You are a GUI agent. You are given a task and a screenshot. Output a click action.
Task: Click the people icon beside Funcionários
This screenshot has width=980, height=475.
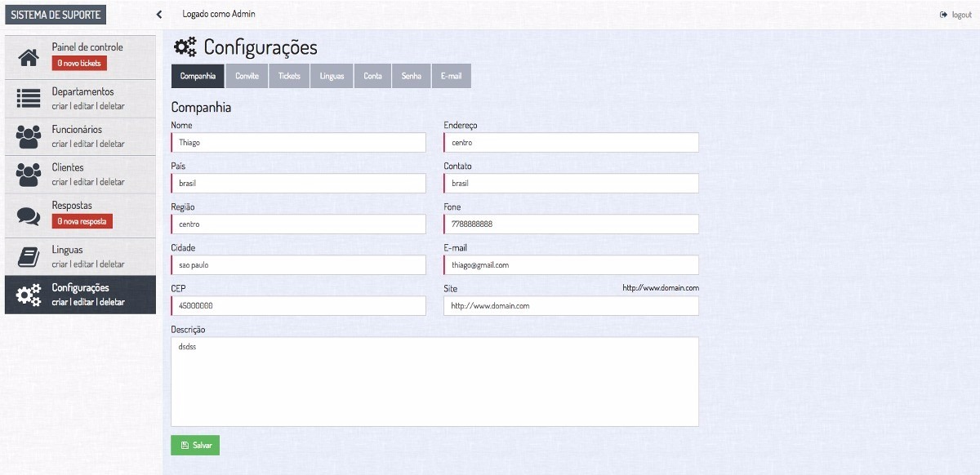[29, 136]
